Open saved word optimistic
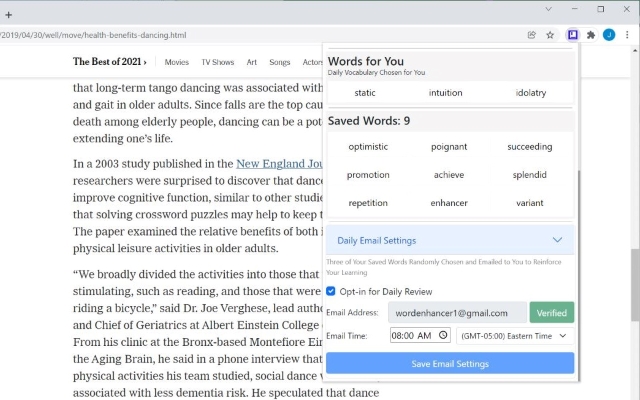 [368, 147]
